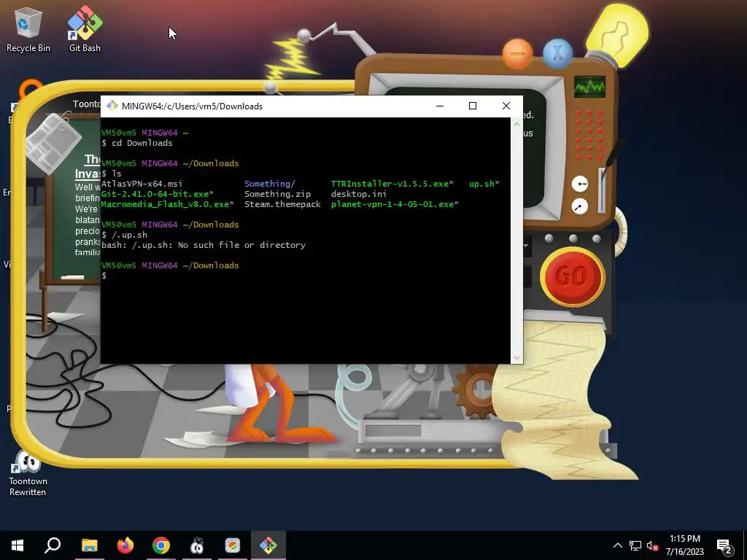Close the MINGW64 terminal window
Screen dimensions: 747x560
[x=506, y=106]
